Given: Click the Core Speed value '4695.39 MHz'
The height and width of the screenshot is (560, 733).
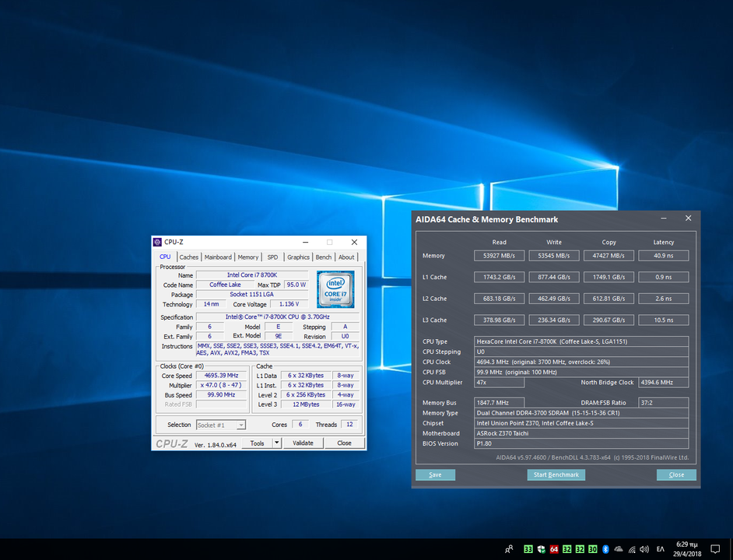Looking at the screenshot, I should 221,376.
